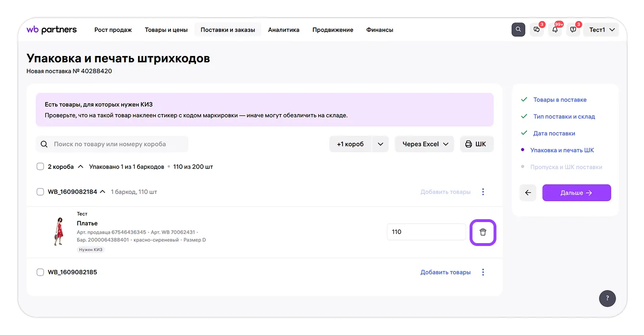The image size is (644, 335).
Task: Click Добавить товары for box WB_1609082184
Action: coord(446,192)
